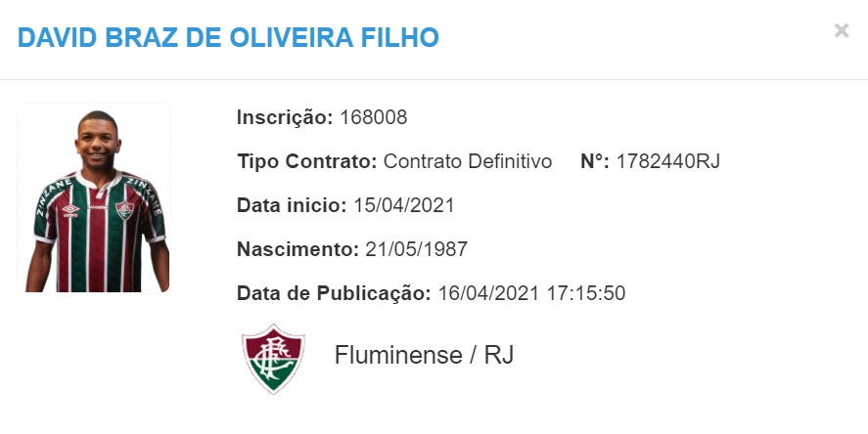The width and height of the screenshot is (868, 434).
Task: Click the crest on the player's jersey
Action: [124, 210]
